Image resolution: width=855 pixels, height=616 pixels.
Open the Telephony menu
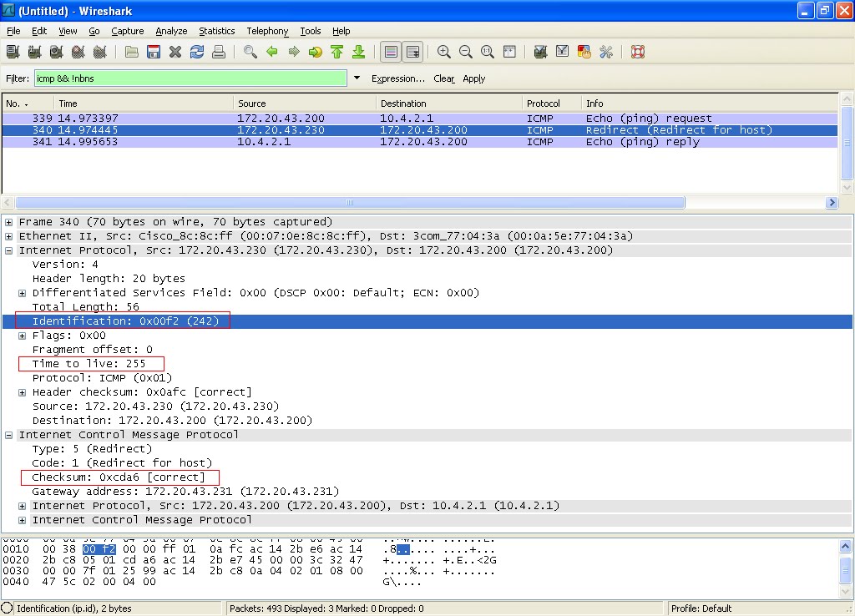tap(267, 31)
